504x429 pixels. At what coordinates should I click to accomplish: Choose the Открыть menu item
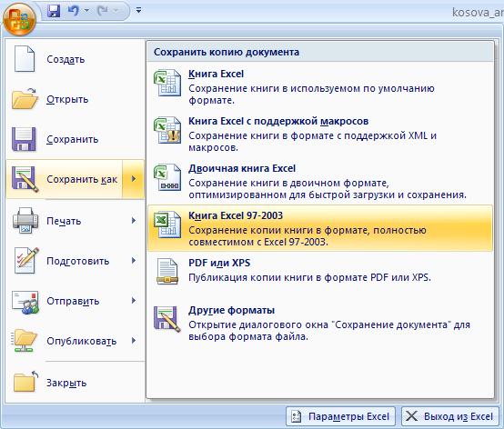76,99
